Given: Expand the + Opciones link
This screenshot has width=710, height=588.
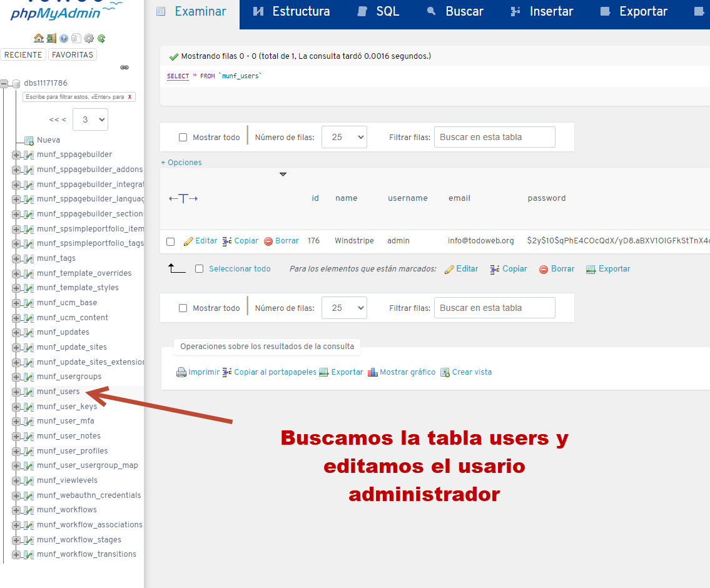Looking at the screenshot, I should coord(181,163).
